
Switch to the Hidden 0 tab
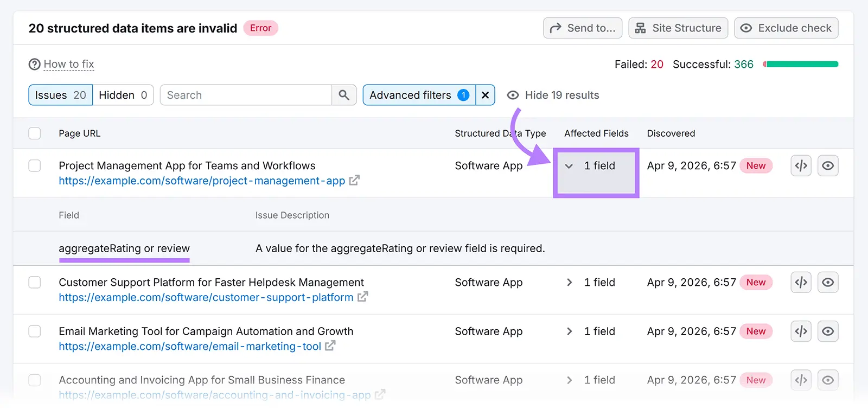point(123,95)
